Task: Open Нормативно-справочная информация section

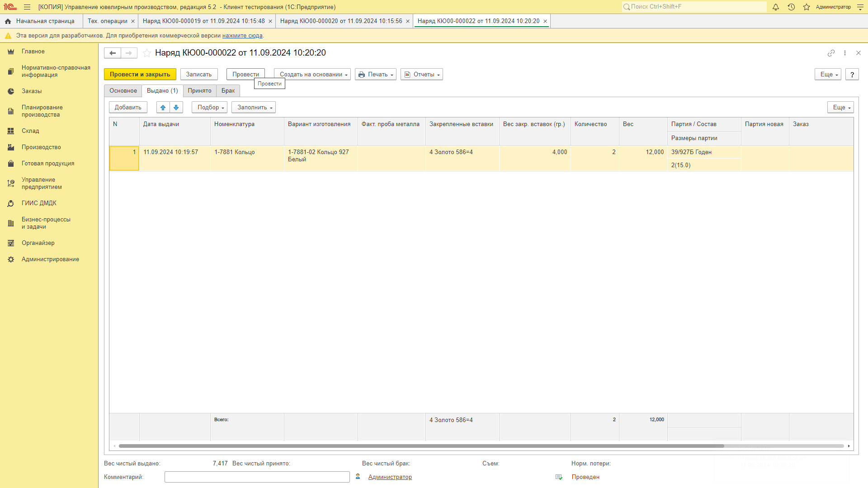Action: point(49,71)
